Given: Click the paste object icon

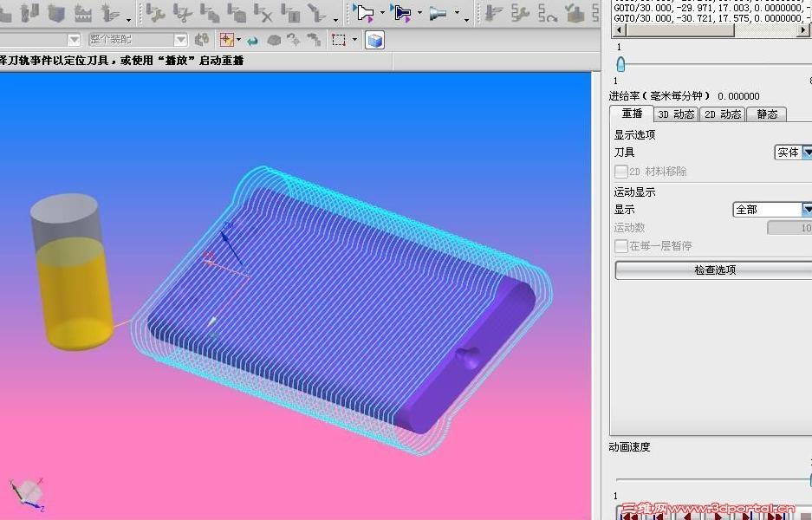Looking at the screenshot, I should click(x=236, y=13).
